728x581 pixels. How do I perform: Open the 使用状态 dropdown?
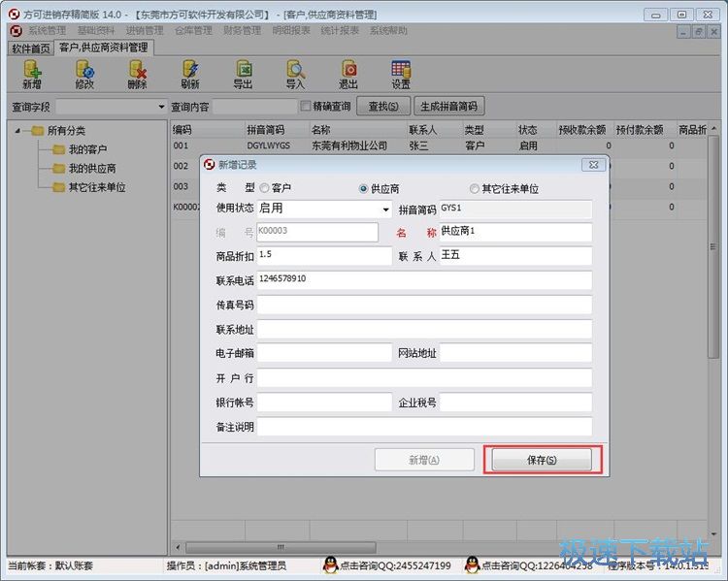(x=385, y=210)
